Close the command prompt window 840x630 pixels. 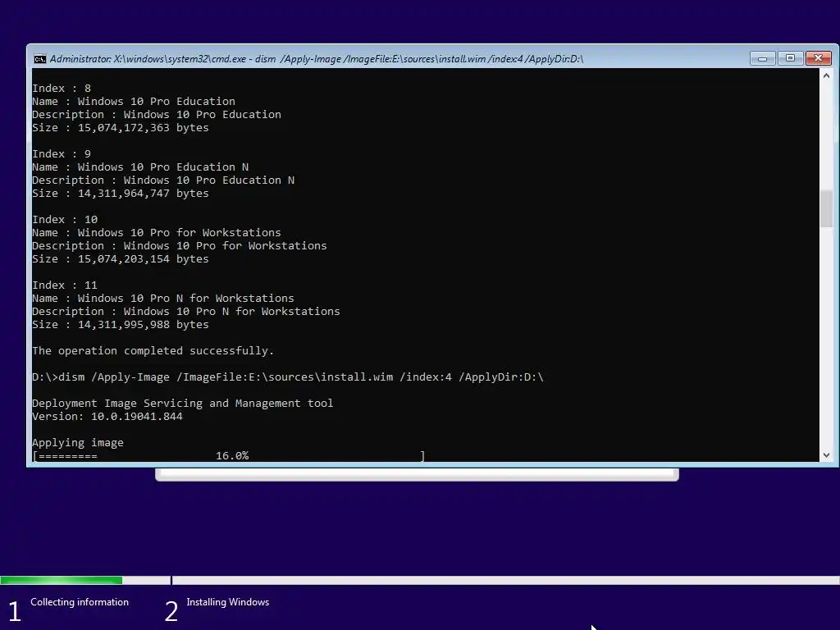pos(818,58)
